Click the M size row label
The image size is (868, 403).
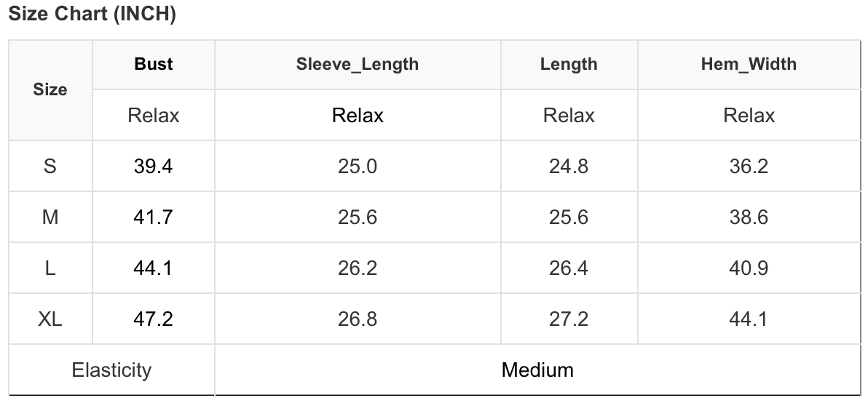point(50,218)
